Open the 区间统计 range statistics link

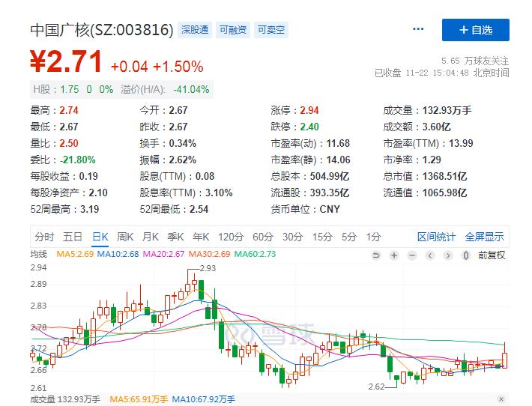click(436, 237)
